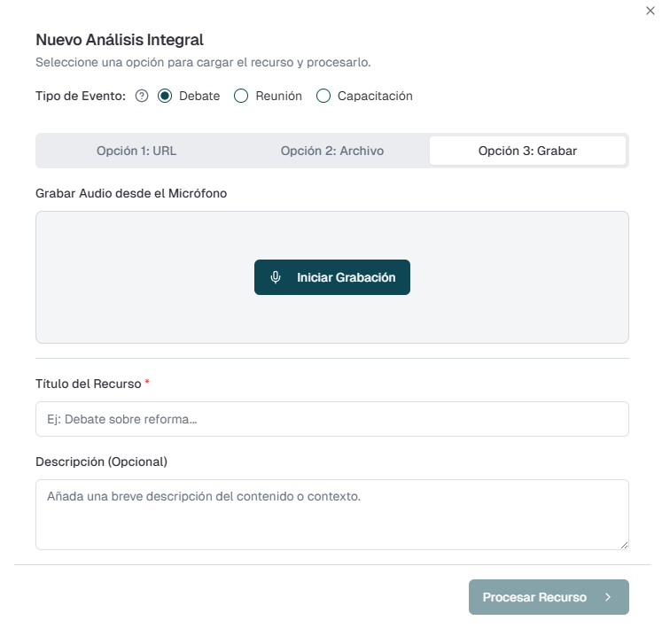The image size is (662, 644).
Task: Click the Procesar Recurso button
Action: [x=535, y=597]
